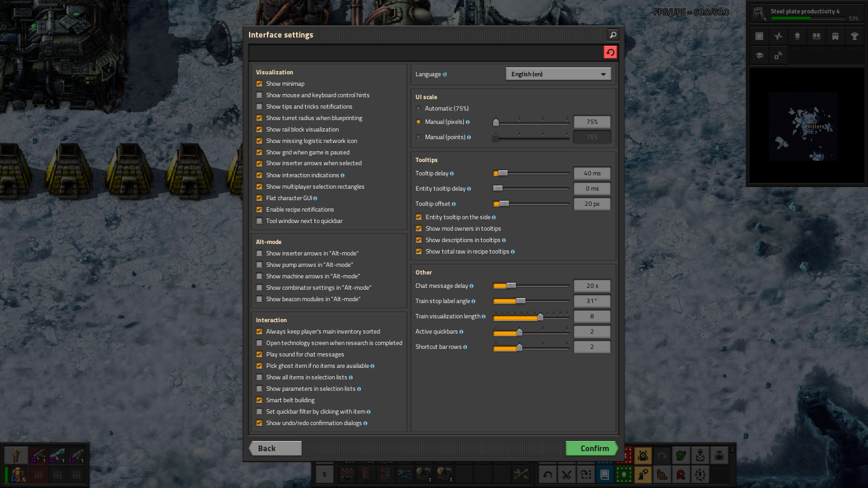Screen dimensions: 868x488
Task: Click the Back button
Action: click(x=275, y=448)
